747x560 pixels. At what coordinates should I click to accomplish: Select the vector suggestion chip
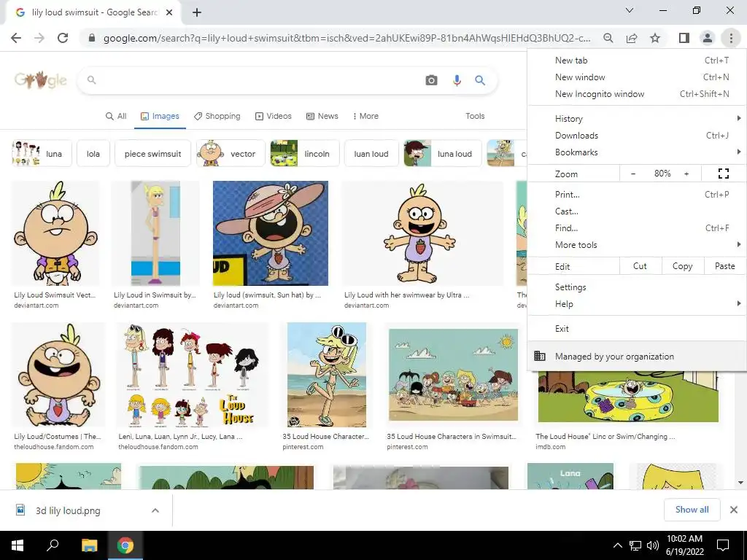[x=231, y=153]
